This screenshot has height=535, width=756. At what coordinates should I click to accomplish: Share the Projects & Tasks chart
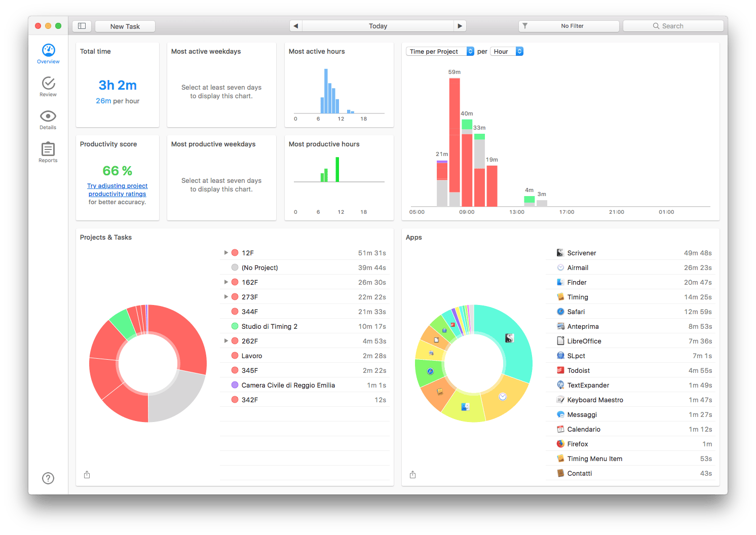coord(87,475)
